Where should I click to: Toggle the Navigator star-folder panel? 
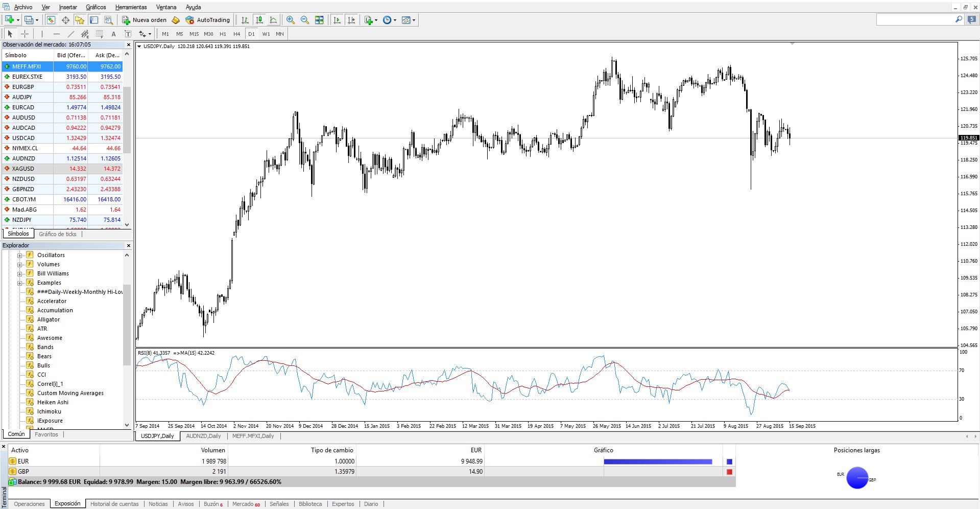[x=80, y=20]
